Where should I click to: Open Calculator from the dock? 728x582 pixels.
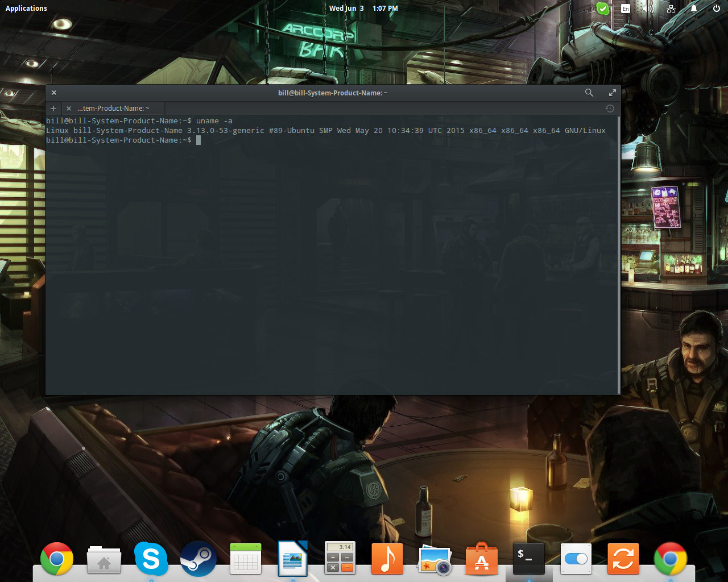tap(340, 558)
